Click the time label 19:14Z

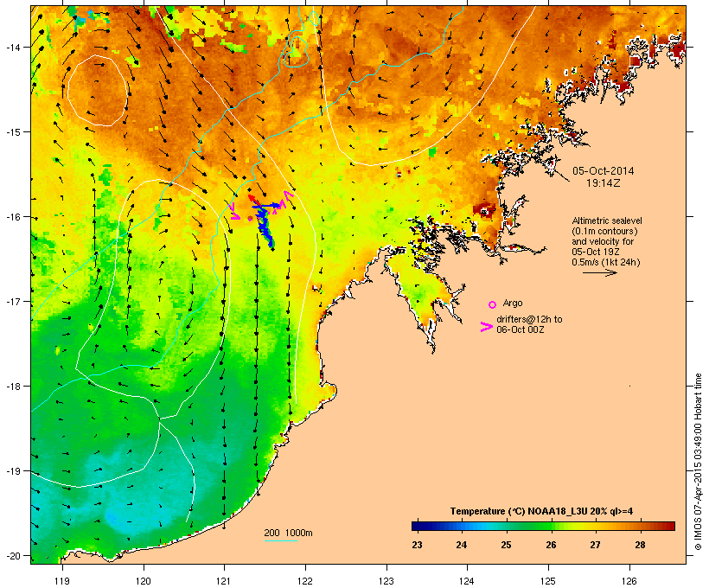click(603, 183)
